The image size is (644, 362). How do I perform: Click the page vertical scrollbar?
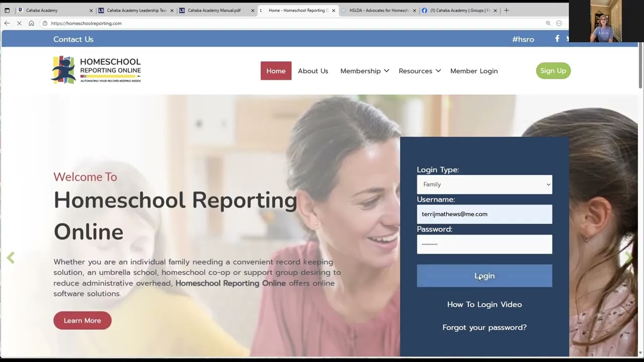pos(640,65)
